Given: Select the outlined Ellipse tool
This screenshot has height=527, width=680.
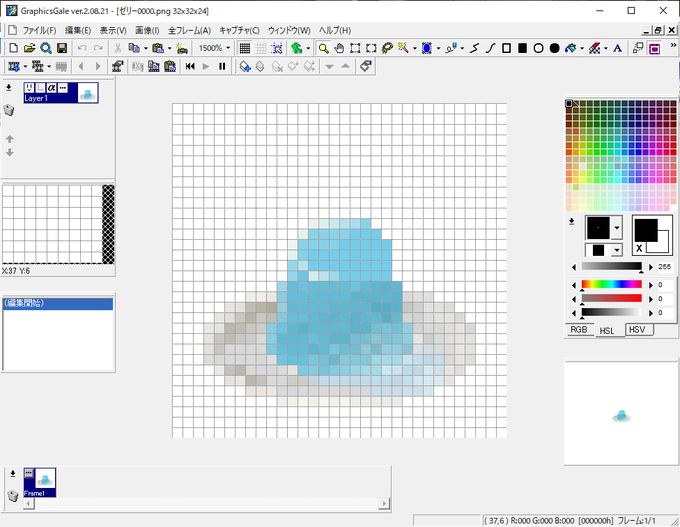Looking at the screenshot, I should [x=538, y=48].
